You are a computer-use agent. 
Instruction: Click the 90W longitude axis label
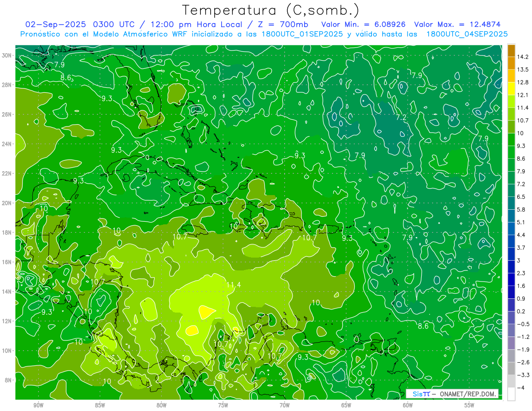[38, 405]
